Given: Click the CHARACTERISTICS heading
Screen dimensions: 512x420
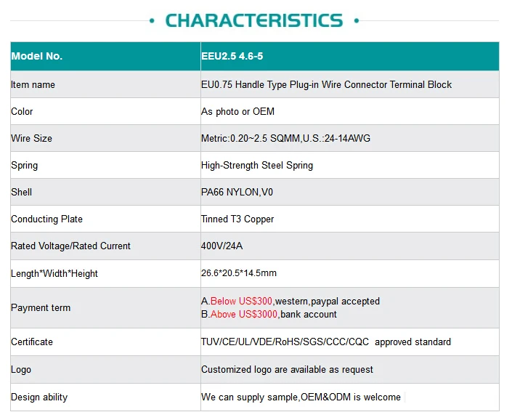Looking at the screenshot, I should coord(254,20).
